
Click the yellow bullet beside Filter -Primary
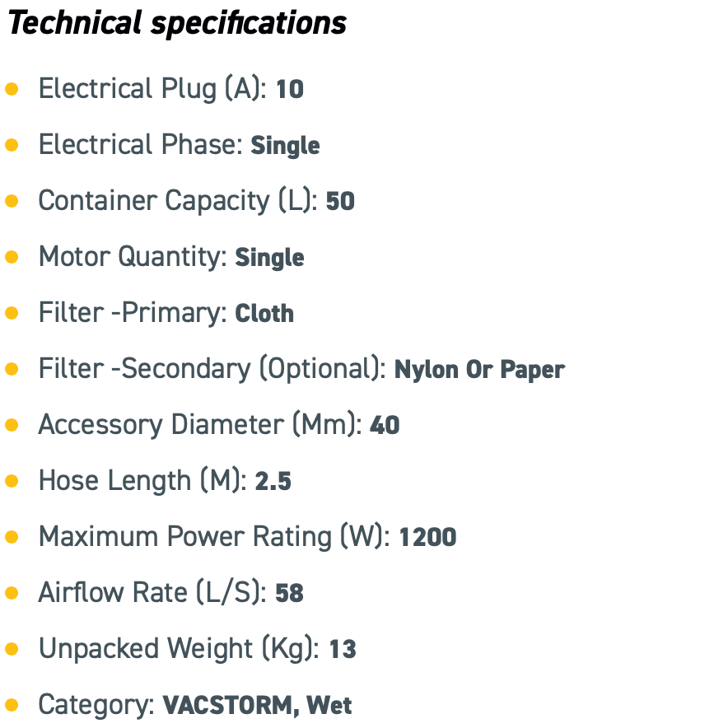coord(12,313)
